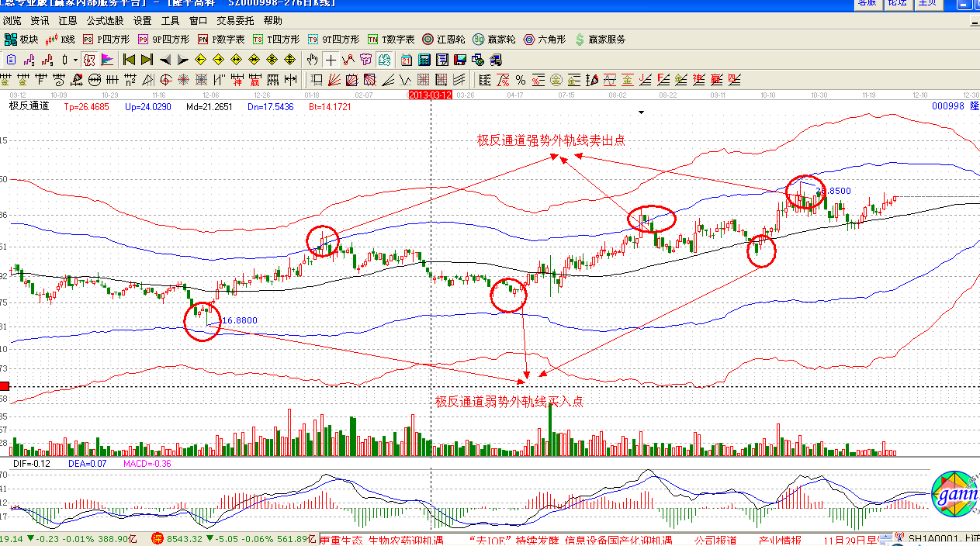Viewport: 980px width, 546px height.
Task: Switch to K线 candlestick chart
Action: 61,40
